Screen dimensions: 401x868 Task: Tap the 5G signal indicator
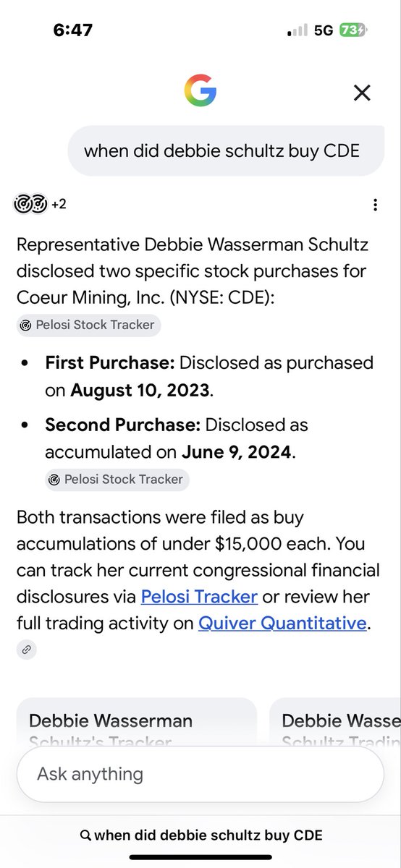pyautogui.click(x=324, y=30)
